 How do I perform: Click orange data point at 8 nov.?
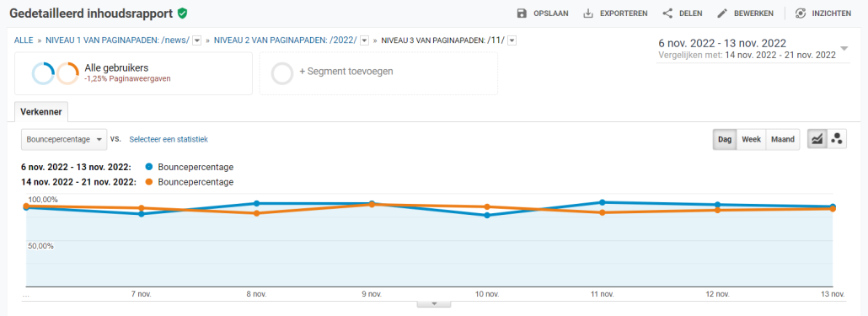(256, 213)
